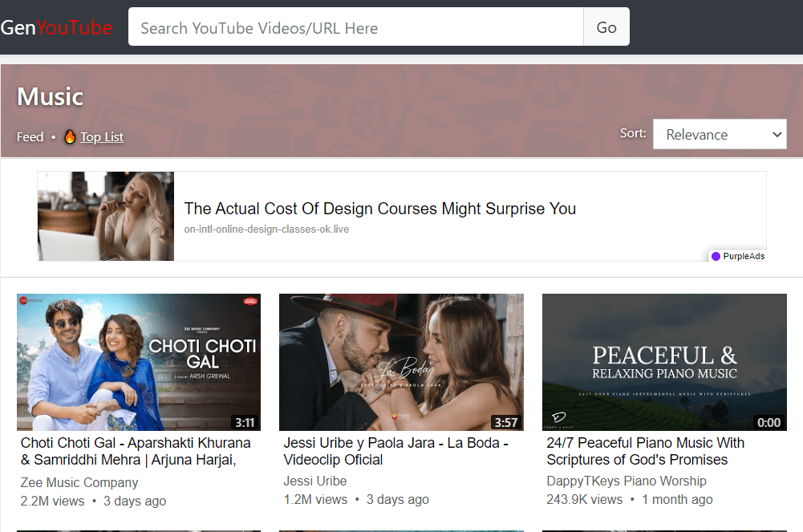Click the on-intl-online-design-classes-ok.live URL
Screen dimensions: 803x532
click(266, 229)
